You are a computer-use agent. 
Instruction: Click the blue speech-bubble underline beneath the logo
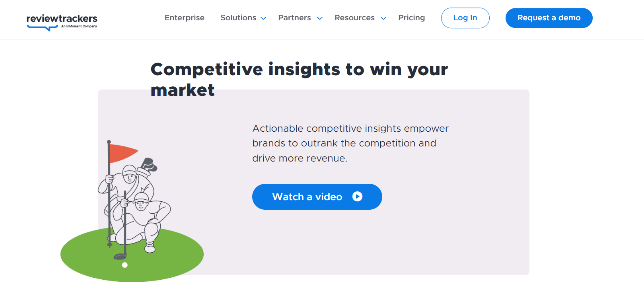(42, 28)
